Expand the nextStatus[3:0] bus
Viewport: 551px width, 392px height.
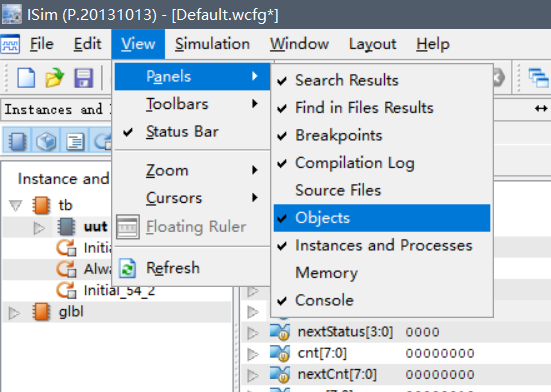(253, 333)
